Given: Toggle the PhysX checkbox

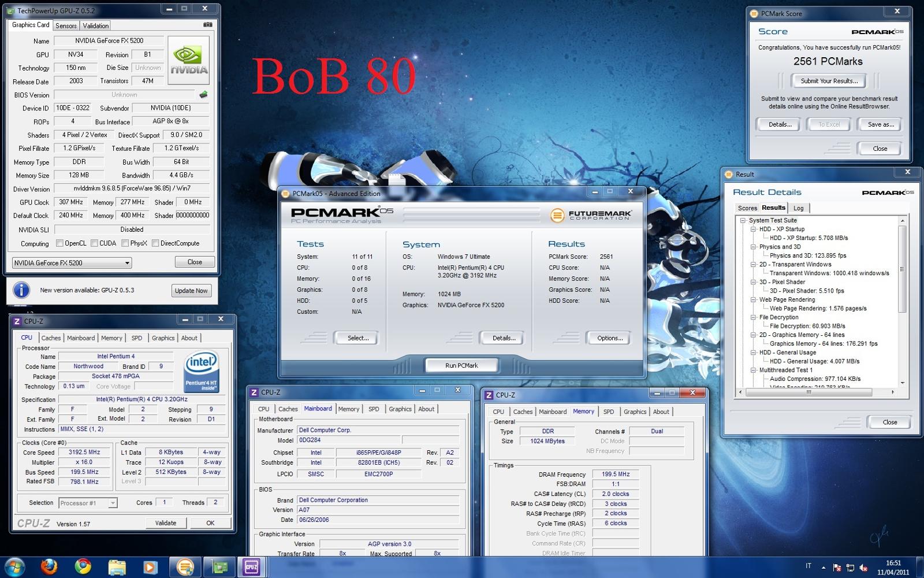Looking at the screenshot, I should pos(125,243).
